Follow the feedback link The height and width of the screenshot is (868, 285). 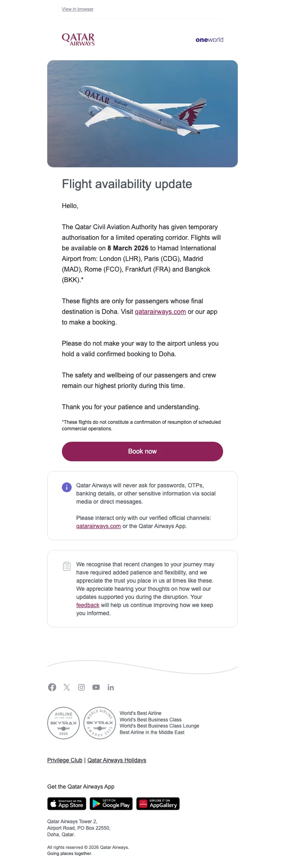(x=88, y=605)
